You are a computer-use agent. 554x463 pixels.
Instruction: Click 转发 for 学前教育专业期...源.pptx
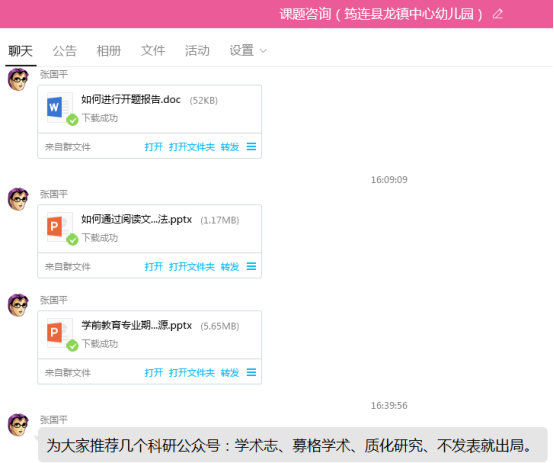(x=230, y=373)
